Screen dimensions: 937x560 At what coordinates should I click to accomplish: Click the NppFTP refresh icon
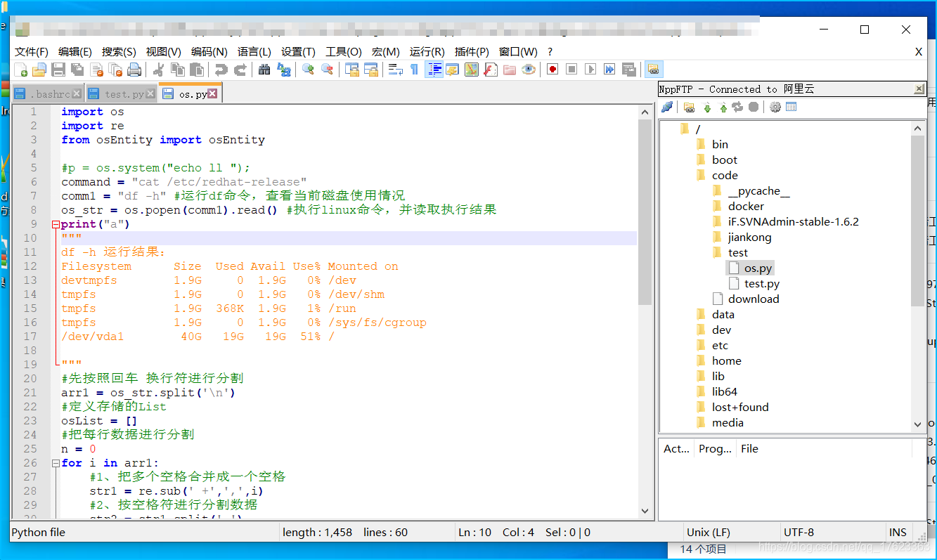coord(737,107)
